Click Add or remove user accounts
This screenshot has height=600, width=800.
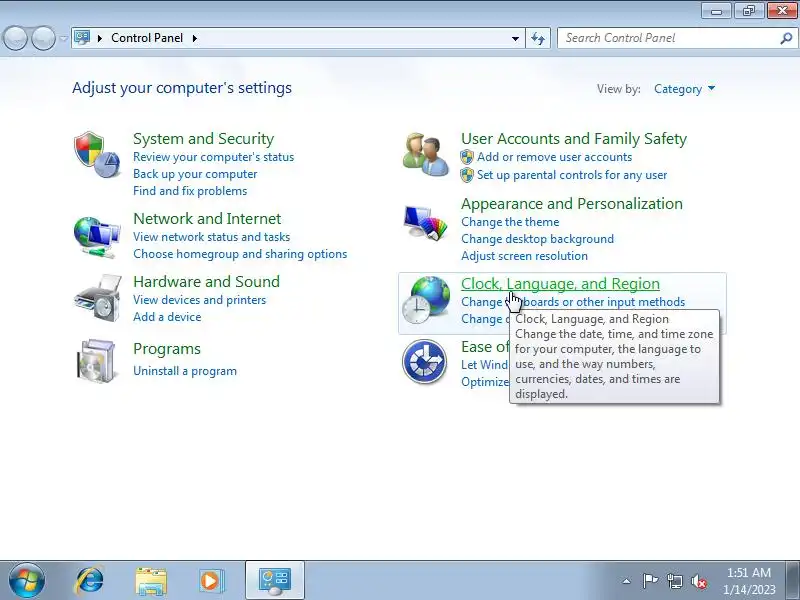tap(555, 157)
